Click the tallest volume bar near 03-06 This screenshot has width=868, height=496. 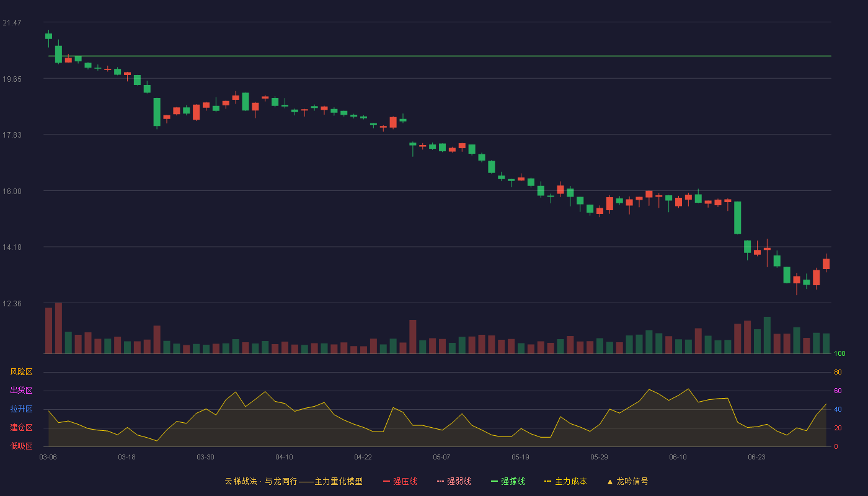(58, 329)
